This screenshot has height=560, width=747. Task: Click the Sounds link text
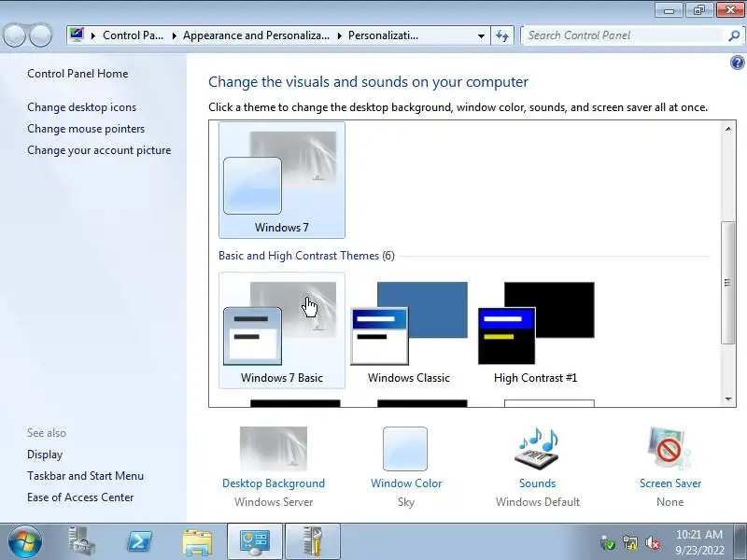pyautogui.click(x=538, y=483)
